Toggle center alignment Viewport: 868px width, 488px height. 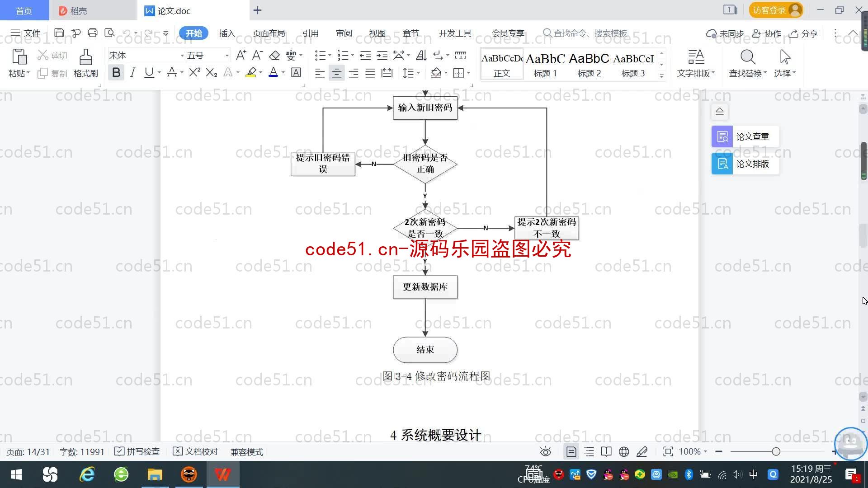click(x=336, y=73)
